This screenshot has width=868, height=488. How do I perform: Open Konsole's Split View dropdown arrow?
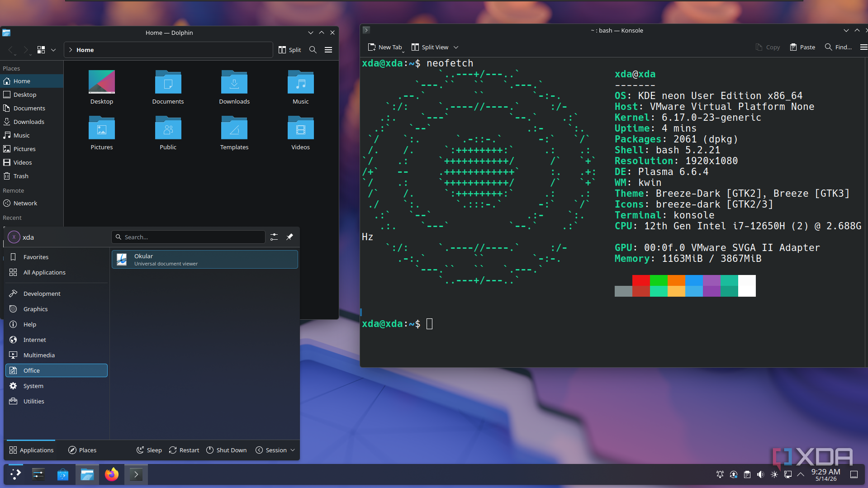(x=456, y=47)
